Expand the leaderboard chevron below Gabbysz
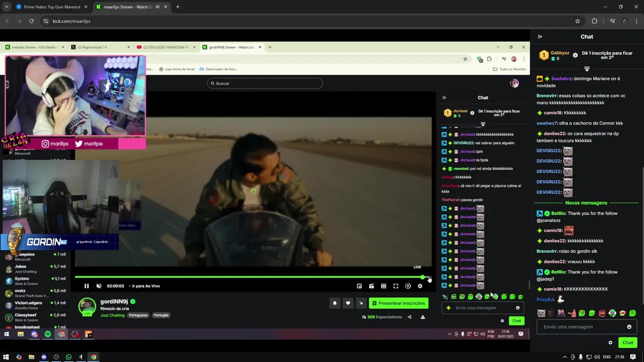 point(587,69)
